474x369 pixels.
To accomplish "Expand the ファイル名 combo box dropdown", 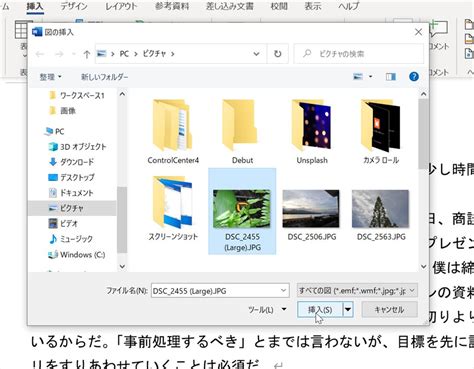I will click(x=283, y=291).
